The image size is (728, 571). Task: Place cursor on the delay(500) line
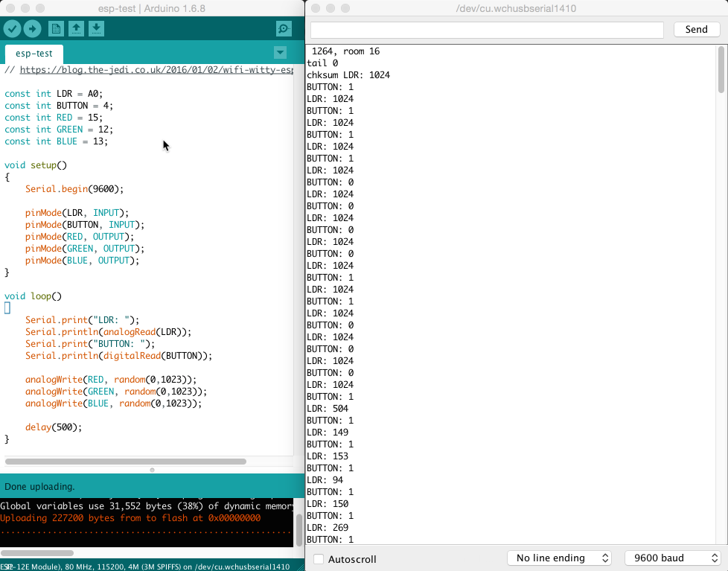(x=54, y=427)
